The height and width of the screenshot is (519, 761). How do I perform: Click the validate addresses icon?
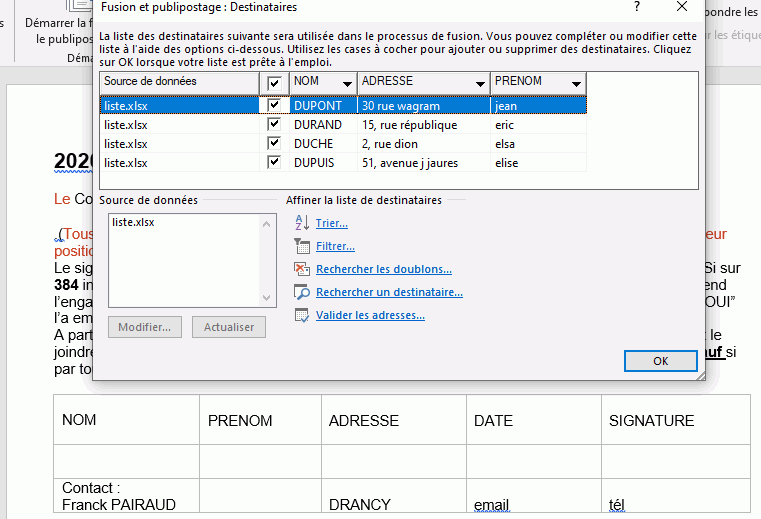302,315
